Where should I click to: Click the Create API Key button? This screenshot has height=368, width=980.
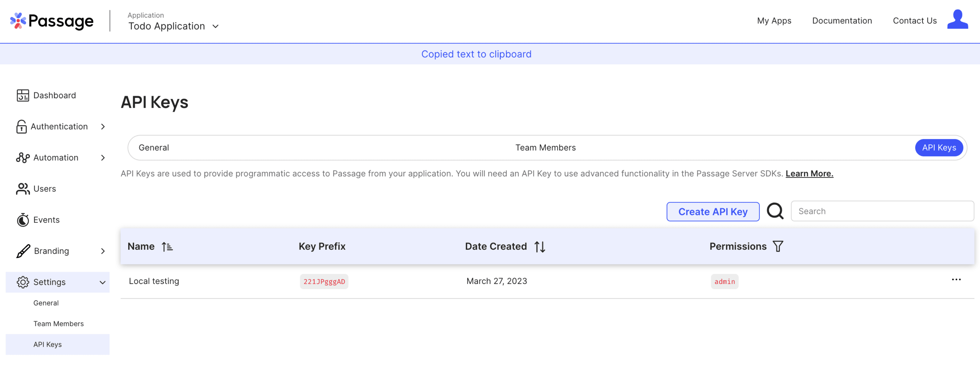click(713, 211)
